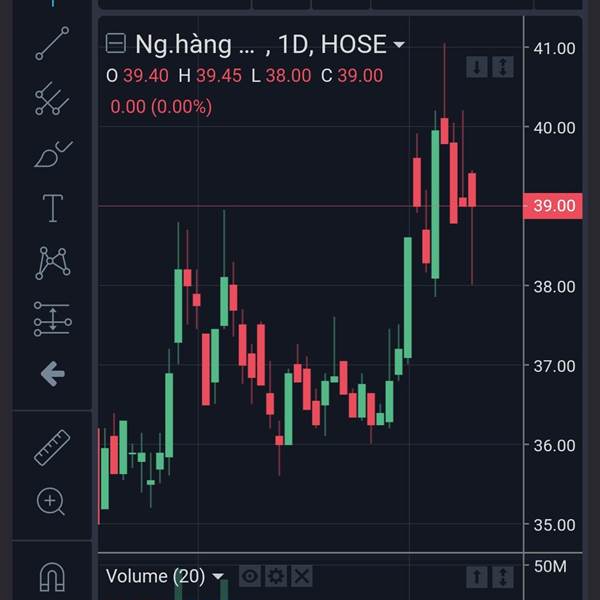The image size is (600, 600).
Task: Activate the Zoom In tool
Action: click(x=51, y=502)
